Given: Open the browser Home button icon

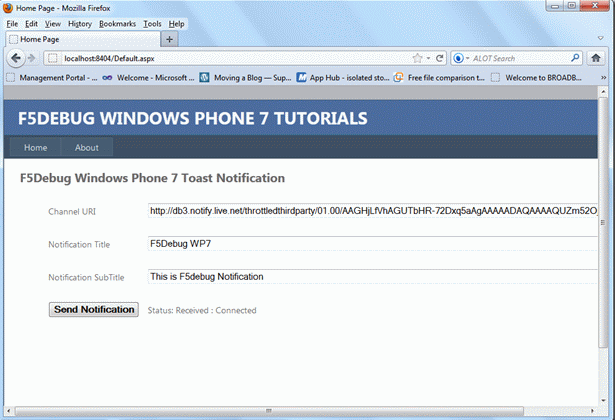Looking at the screenshot, I should (596, 58).
